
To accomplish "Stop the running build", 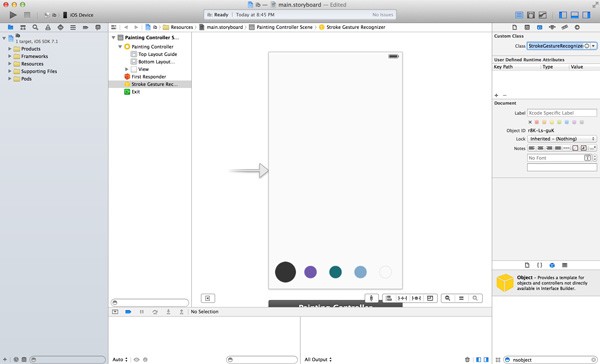I will 27,15.
